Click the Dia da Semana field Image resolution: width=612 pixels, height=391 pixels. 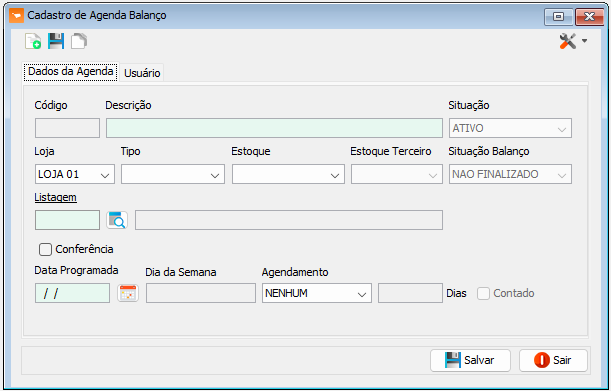click(201, 293)
